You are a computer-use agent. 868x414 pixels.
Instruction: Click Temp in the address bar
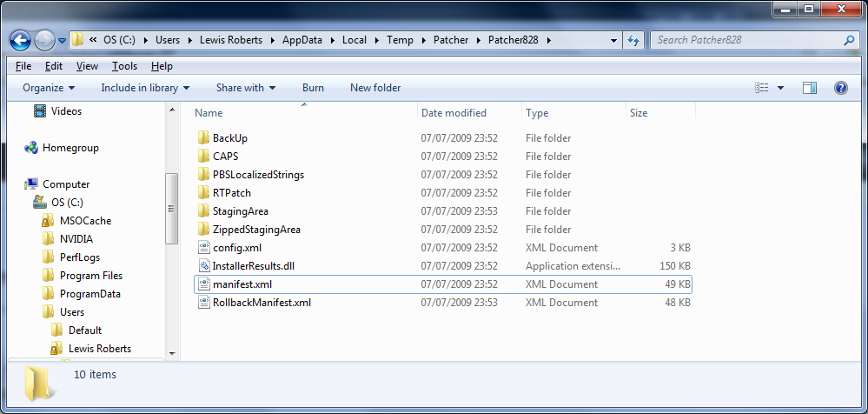click(400, 40)
